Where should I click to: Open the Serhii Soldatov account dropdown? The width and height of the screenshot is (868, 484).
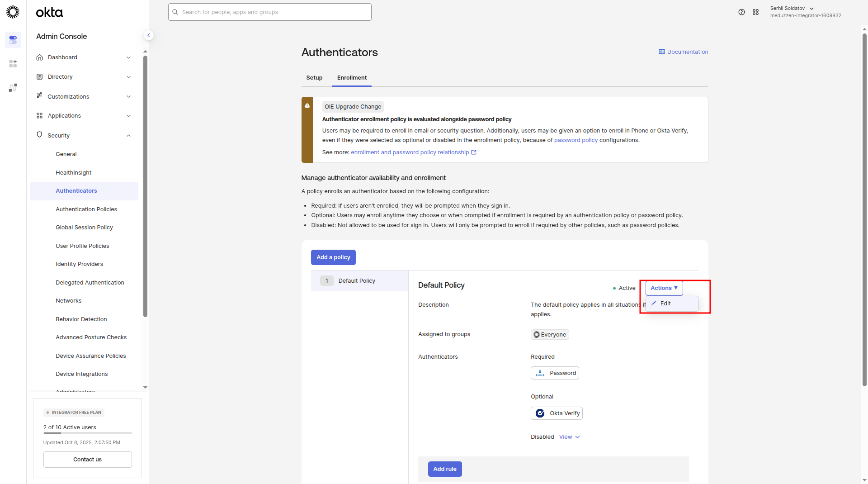[x=805, y=12]
